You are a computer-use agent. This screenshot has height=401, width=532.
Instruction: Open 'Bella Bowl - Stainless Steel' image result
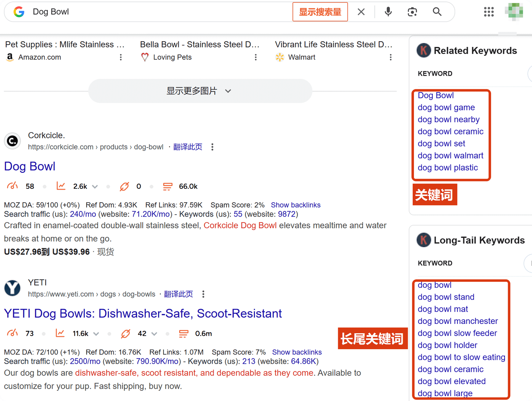(199, 45)
